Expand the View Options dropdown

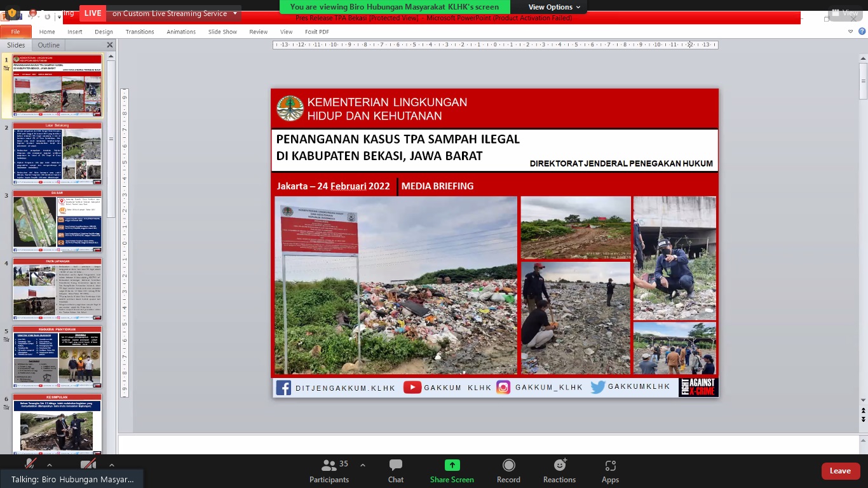pos(554,7)
